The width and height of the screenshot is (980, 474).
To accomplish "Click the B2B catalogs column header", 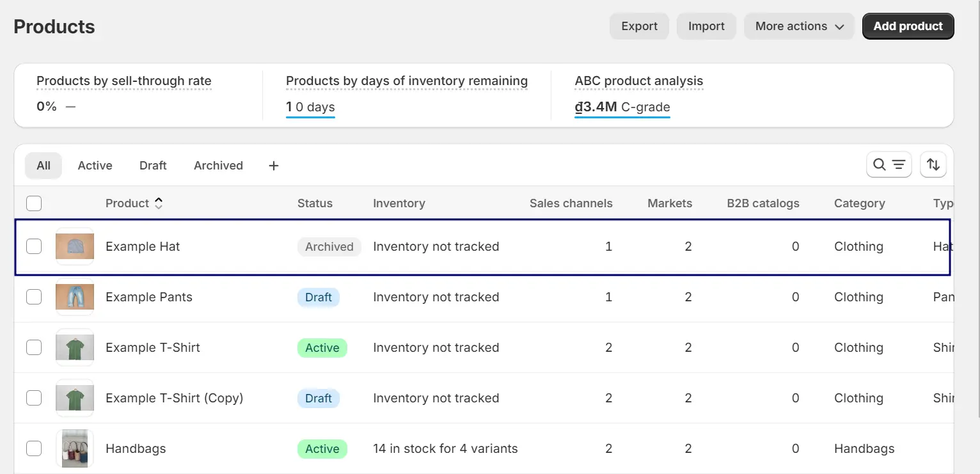I will tap(763, 203).
